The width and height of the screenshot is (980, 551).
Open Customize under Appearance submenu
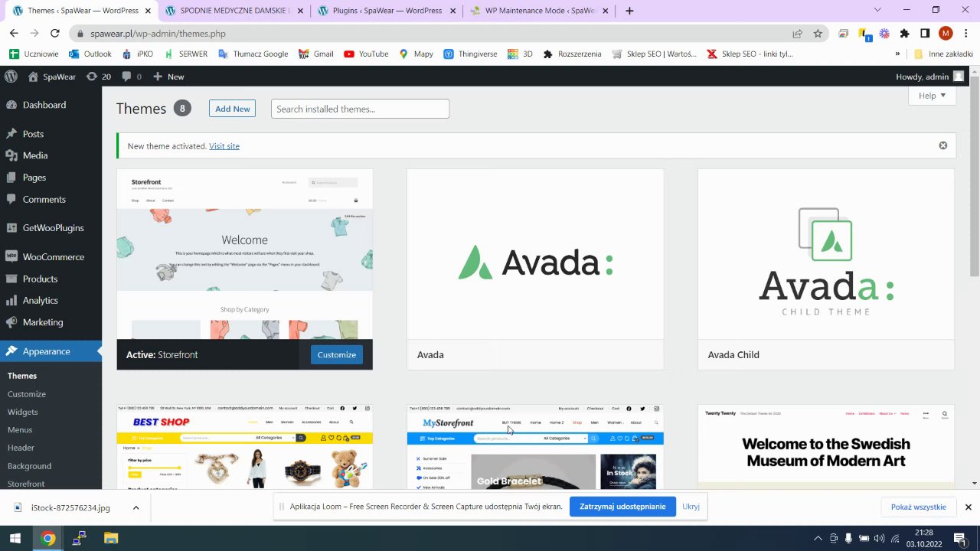pyautogui.click(x=27, y=394)
